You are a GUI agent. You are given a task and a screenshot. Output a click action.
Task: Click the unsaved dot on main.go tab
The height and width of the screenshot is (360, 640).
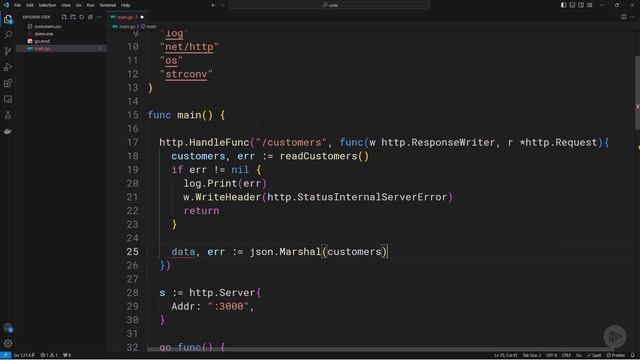142,17
